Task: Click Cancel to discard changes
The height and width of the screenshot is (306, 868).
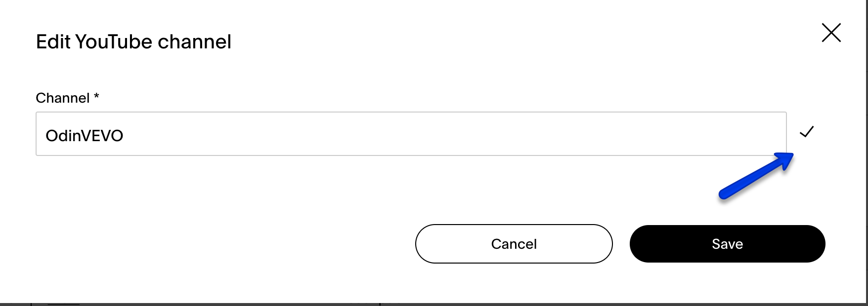Action: pyautogui.click(x=514, y=243)
